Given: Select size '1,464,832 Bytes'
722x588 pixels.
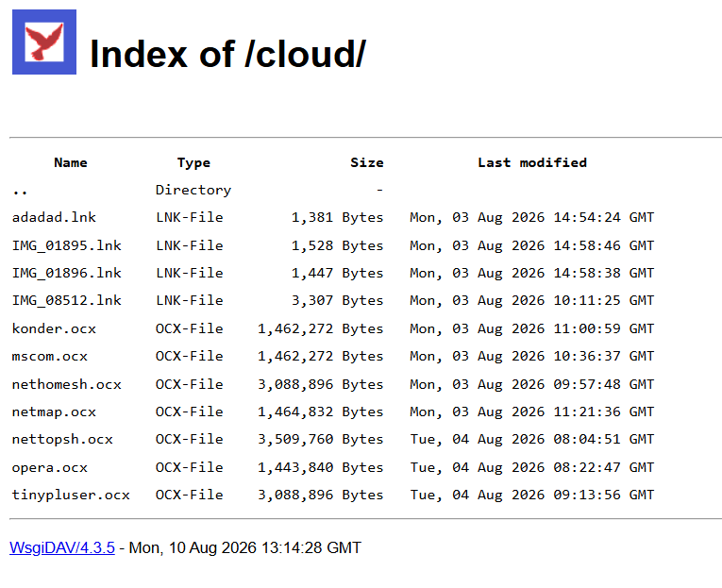Looking at the screenshot, I should tap(321, 412).
